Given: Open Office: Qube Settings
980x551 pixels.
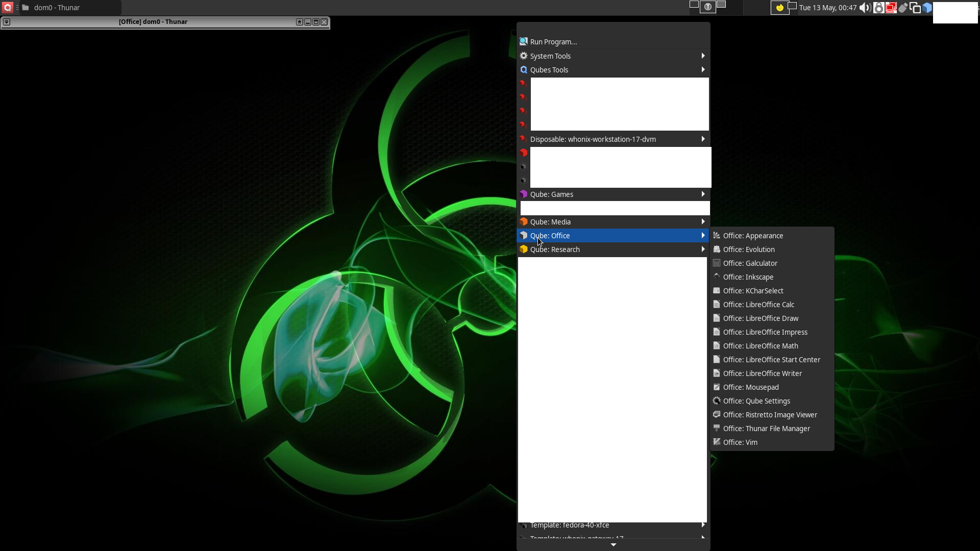Looking at the screenshot, I should [x=755, y=400].
